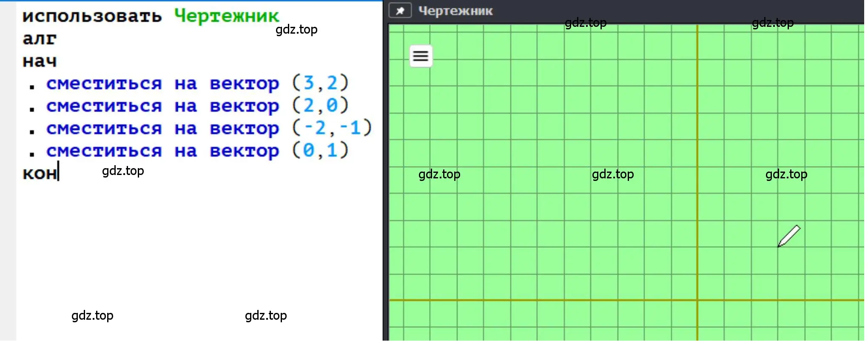Click the алг keyword line
This screenshot has width=868, height=341.
[40, 39]
